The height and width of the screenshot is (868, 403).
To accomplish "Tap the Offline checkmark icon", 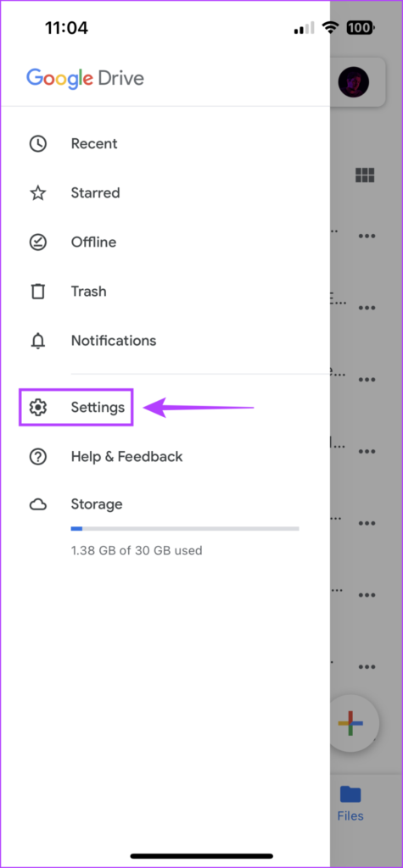I will point(37,242).
